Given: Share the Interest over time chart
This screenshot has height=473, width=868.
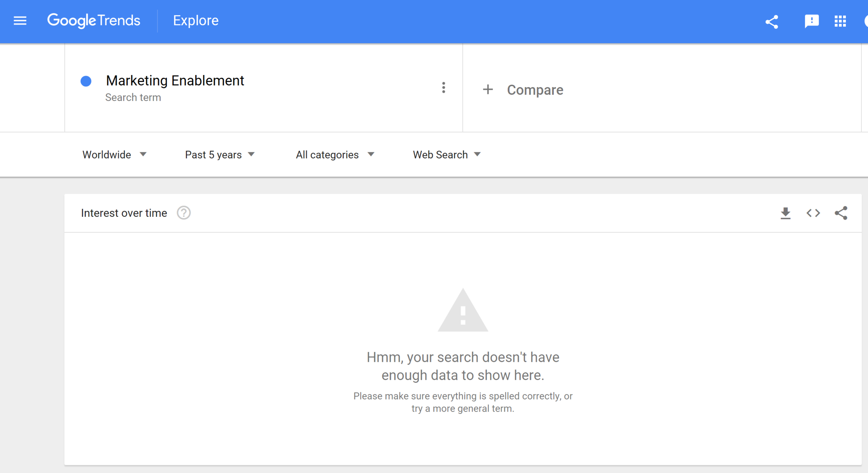Looking at the screenshot, I should 841,213.
